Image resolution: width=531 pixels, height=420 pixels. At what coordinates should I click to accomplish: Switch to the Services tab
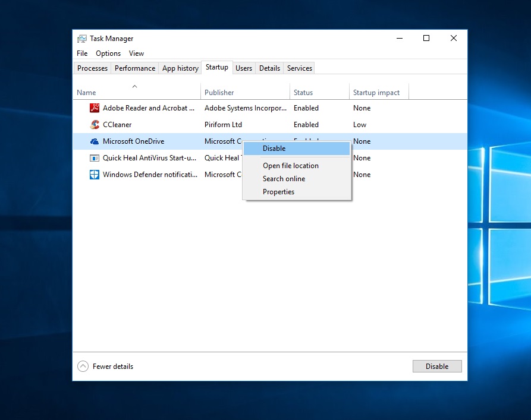[299, 68]
